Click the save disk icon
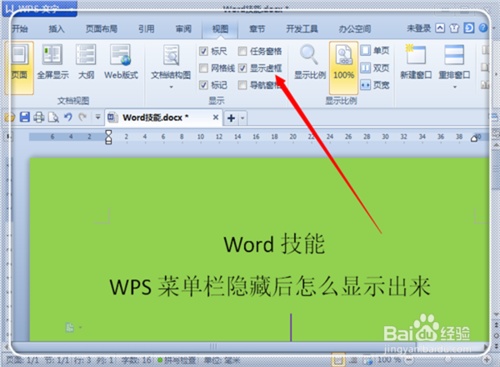 click(x=25, y=117)
